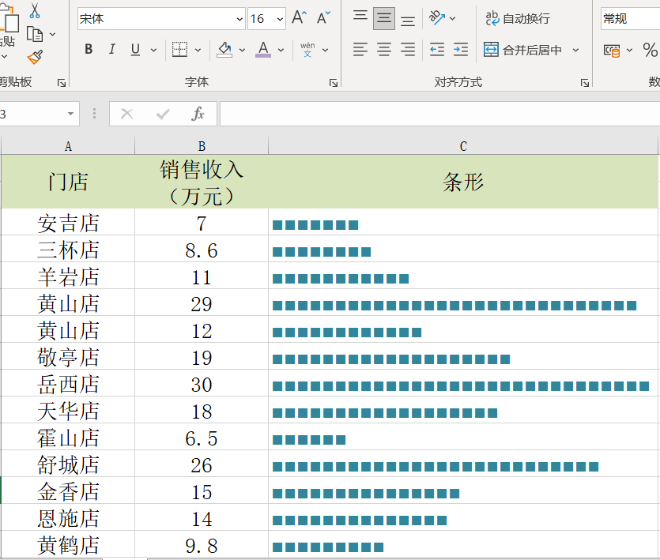Click the wén phonetic guide icon
The width and height of the screenshot is (660, 560).
click(x=307, y=49)
